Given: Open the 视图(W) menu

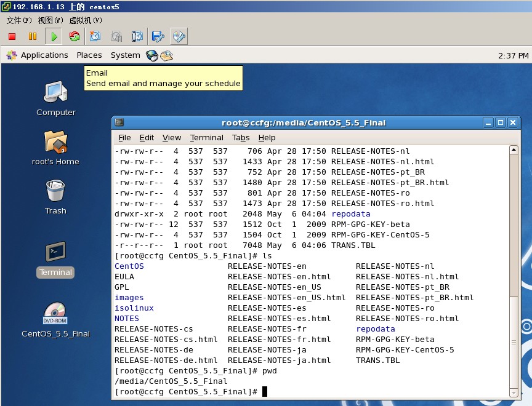Looking at the screenshot, I should pos(50,20).
